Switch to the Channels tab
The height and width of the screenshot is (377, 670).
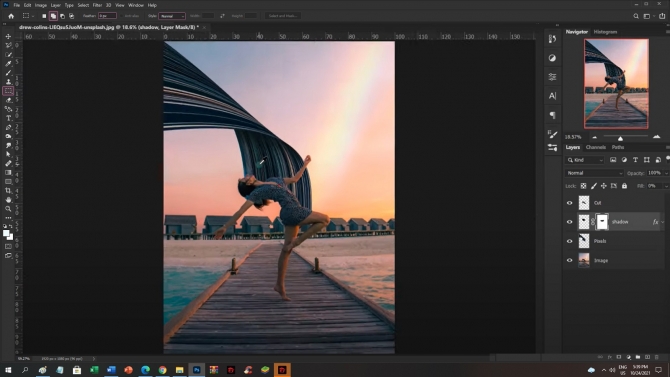[x=596, y=147]
